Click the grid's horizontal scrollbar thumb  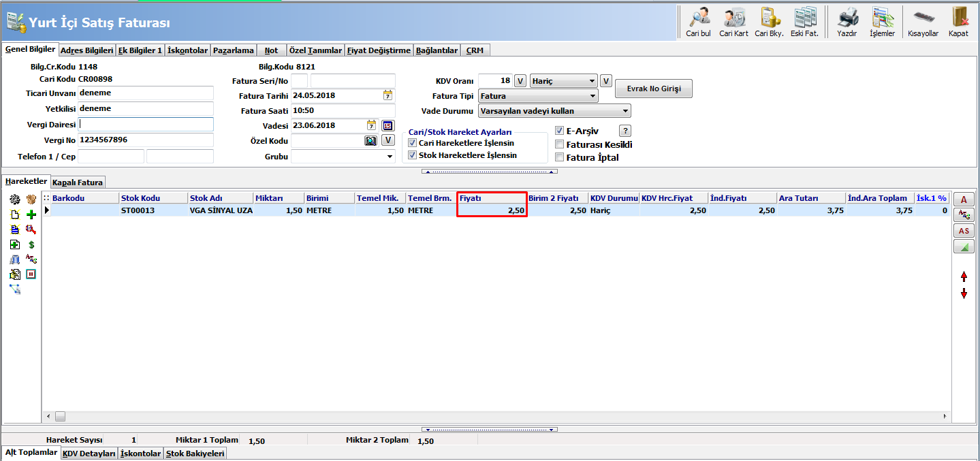(60, 416)
